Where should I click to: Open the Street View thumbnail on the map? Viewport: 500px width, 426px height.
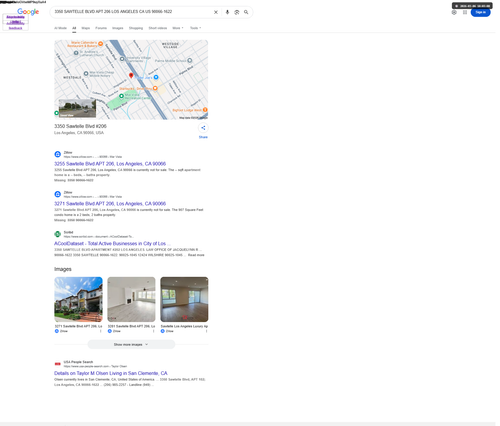[77, 108]
